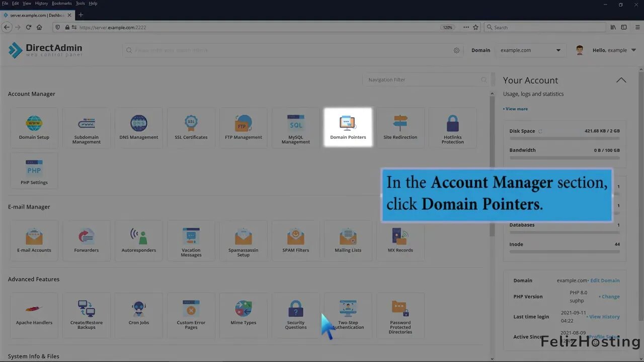644x362 pixels.
Task: Open Custom Error Pages
Action: [x=191, y=315]
